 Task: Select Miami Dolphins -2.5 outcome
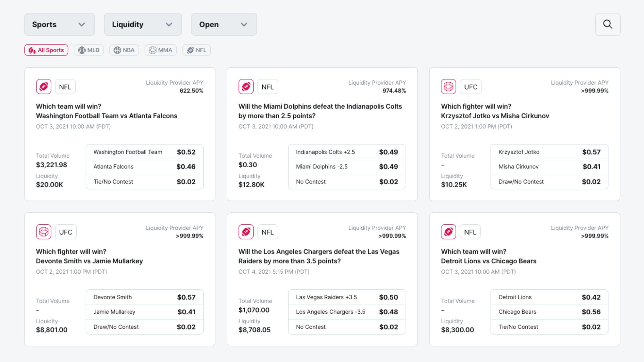347,167
